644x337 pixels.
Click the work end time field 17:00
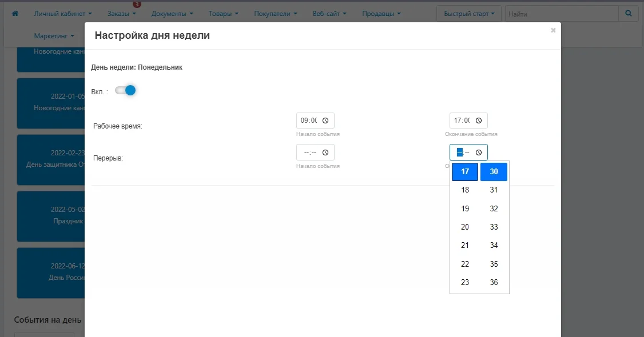pyautogui.click(x=468, y=121)
